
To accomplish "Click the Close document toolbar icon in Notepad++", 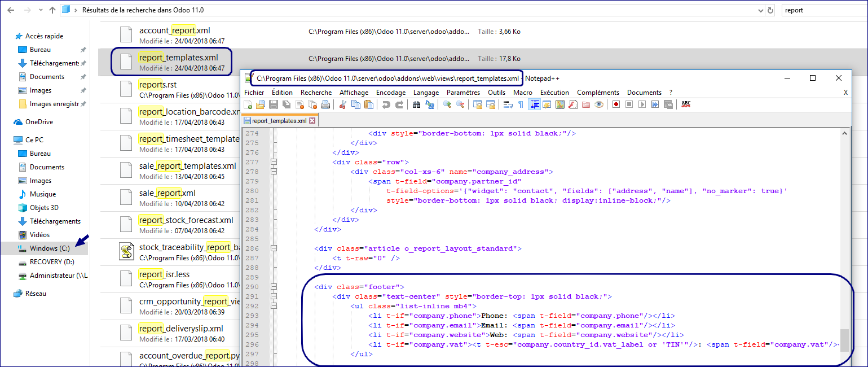I will tap(299, 104).
